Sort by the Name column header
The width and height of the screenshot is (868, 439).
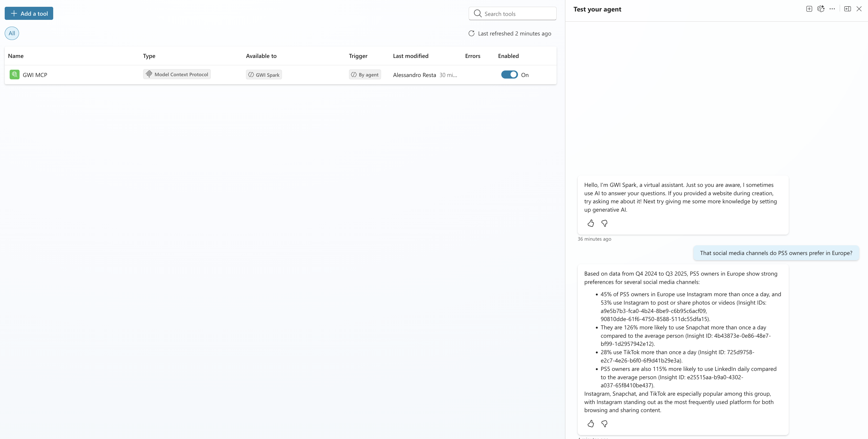click(x=16, y=56)
